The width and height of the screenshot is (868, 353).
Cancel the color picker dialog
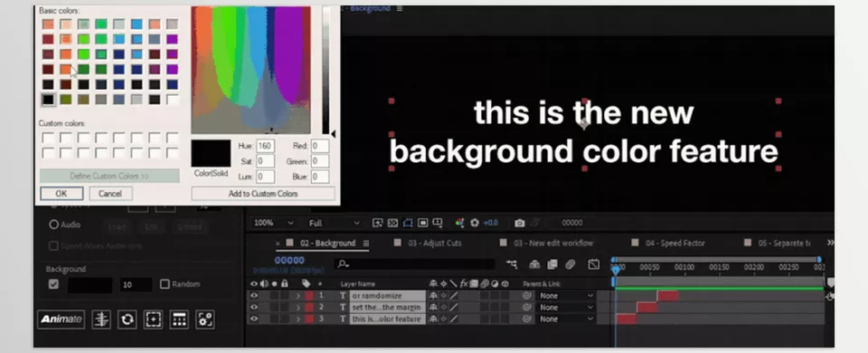tap(110, 194)
